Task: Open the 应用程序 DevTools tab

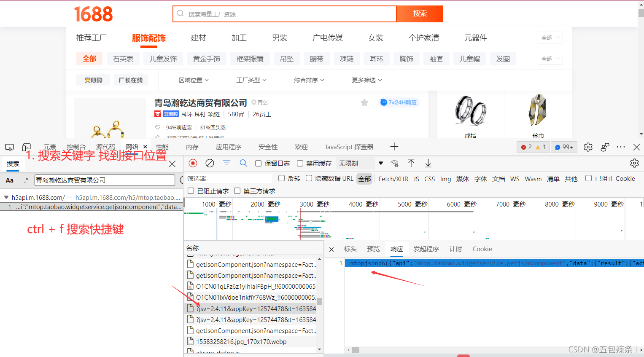Action: point(229,147)
